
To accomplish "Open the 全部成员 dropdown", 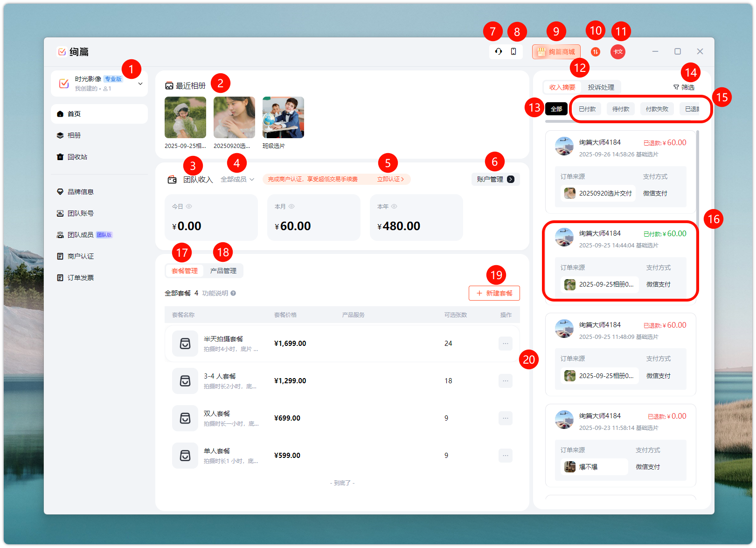I will pyautogui.click(x=237, y=179).
